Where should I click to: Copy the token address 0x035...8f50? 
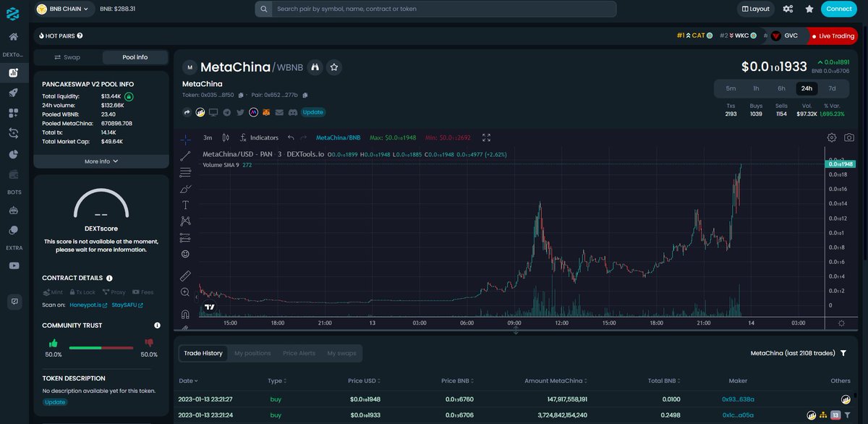241,95
